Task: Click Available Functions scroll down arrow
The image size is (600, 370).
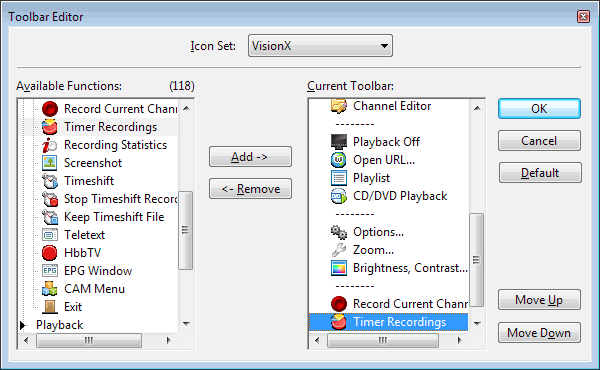Action: click(x=186, y=324)
